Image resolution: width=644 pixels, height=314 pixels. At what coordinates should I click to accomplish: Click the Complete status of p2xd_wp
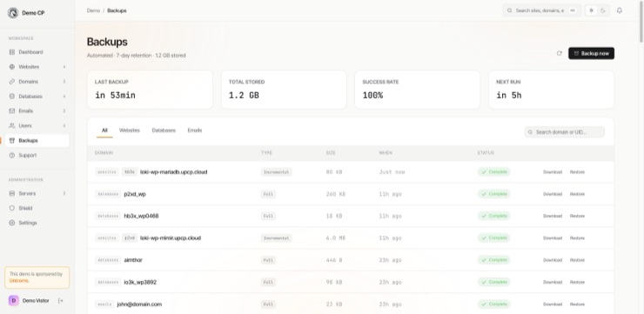pyautogui.click(x=493, y=194)
